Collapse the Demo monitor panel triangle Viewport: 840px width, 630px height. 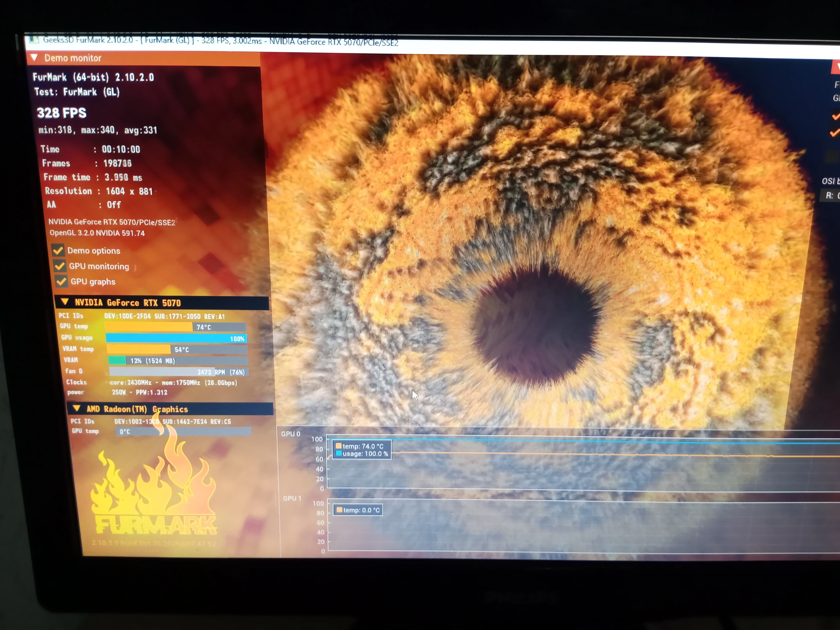[x=34, y=58]
